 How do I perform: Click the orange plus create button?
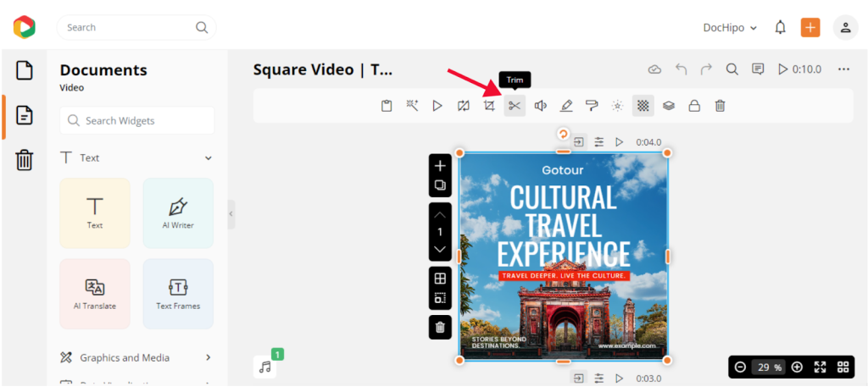(x=810, y=27)
